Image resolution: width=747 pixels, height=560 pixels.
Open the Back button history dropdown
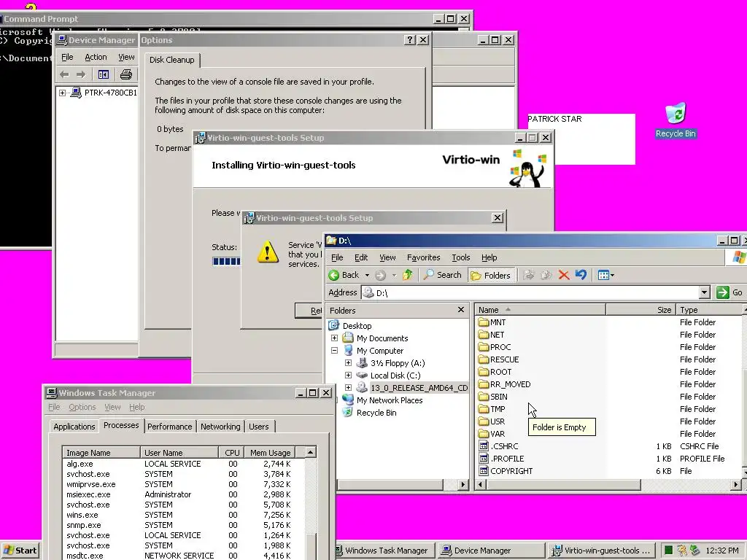point(367,275)
